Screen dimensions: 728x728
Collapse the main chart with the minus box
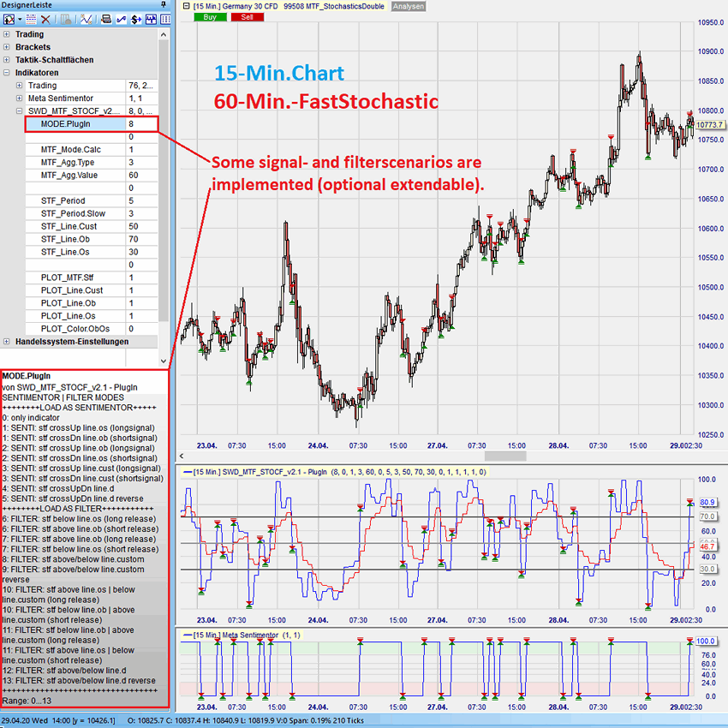click(186, 6)
